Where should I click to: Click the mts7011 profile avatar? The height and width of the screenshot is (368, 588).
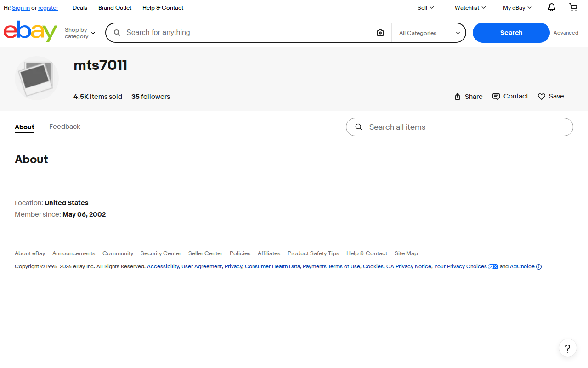[37, 78]
